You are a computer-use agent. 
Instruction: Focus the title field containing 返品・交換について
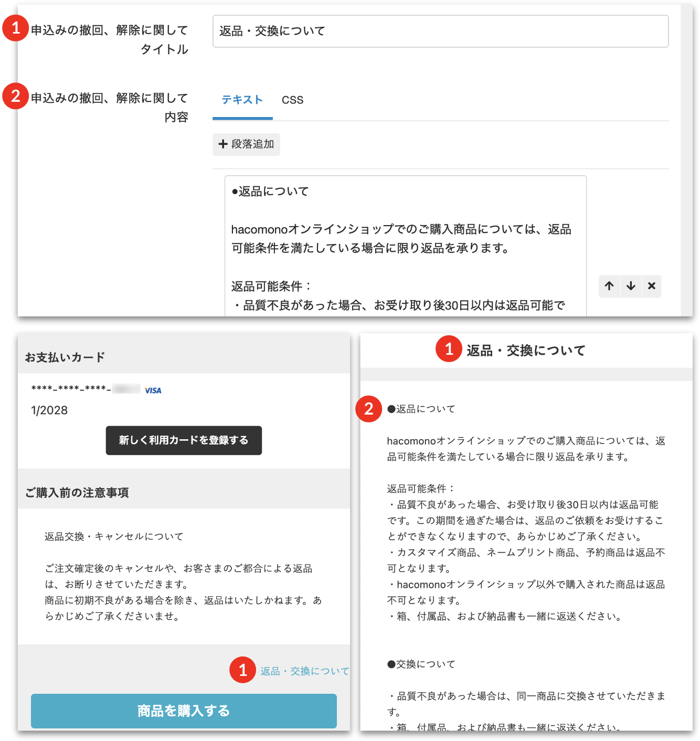tap(440, 31)
